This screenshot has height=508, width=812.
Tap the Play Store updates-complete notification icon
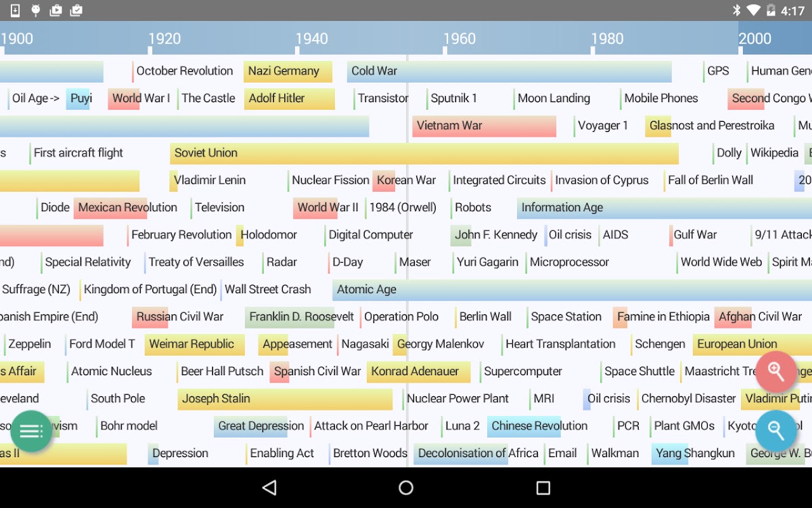(x=76, y=10)
